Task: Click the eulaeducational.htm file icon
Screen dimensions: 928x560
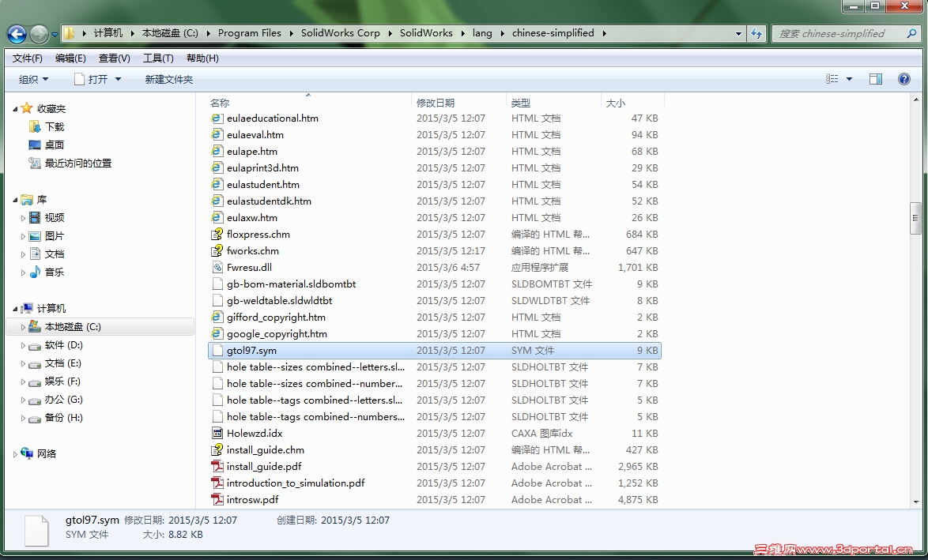Action: (x=217, y=118)
